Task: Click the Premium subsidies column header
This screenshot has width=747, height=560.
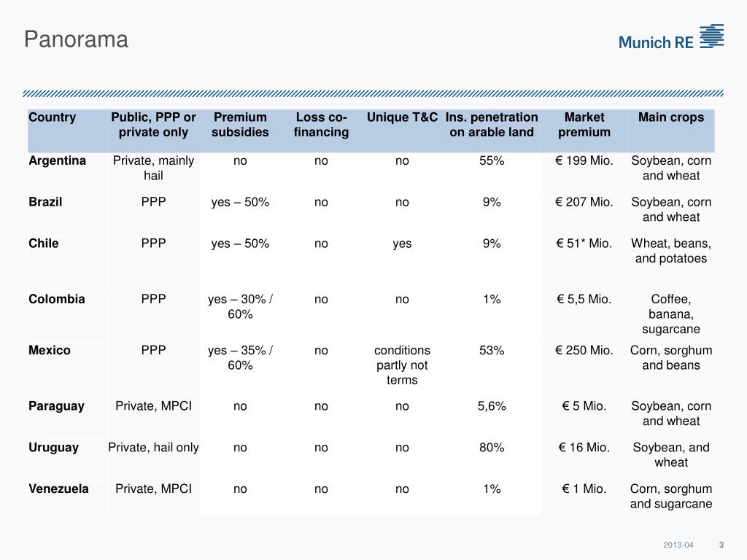Action: pyautogui.click(x=240, y=125)
